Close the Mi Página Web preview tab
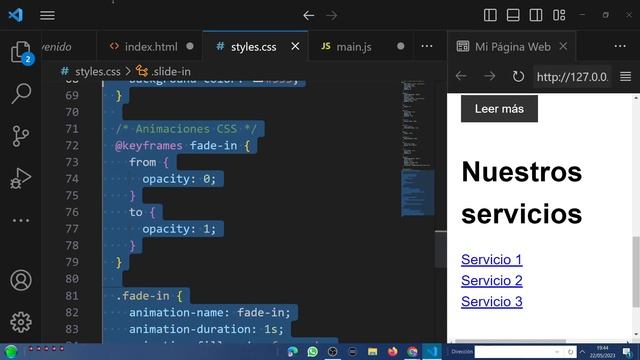 pos(563,46)
